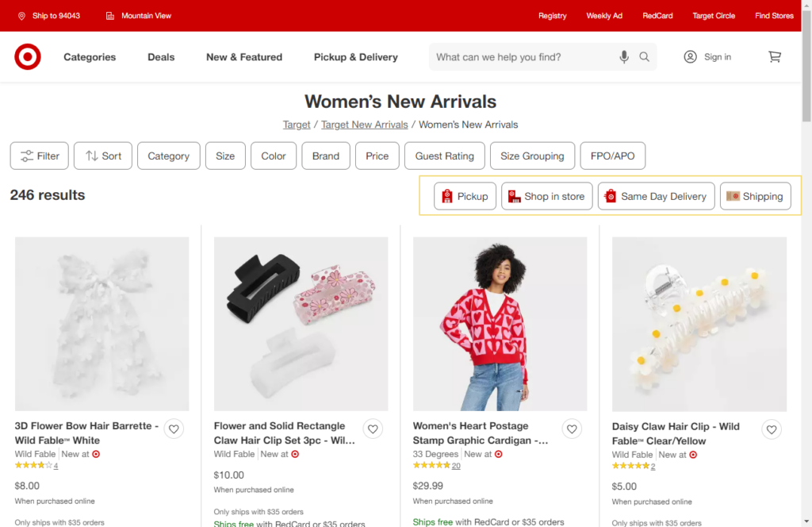This screenshot has width=812, height=527.
Task: Favorite the 3D Flower Bow Hair Barrette
Action: pos(174,429)
